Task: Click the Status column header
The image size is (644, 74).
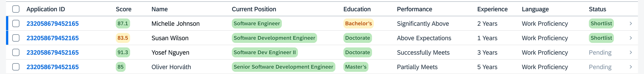Action: (x=597, y=9)
